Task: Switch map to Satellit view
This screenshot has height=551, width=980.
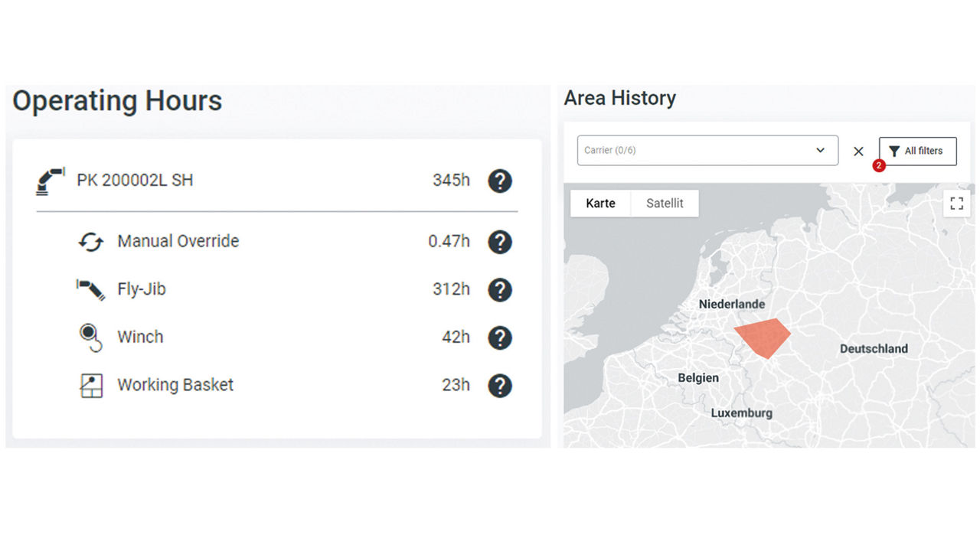Action: coord(665,204)
